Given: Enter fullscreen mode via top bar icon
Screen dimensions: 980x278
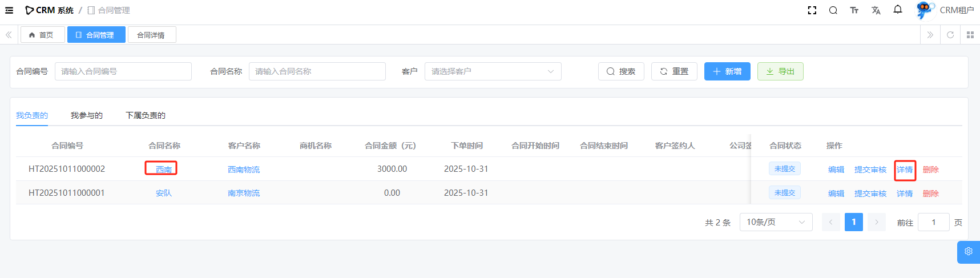Looking at the screenshot, I should 812,10.
